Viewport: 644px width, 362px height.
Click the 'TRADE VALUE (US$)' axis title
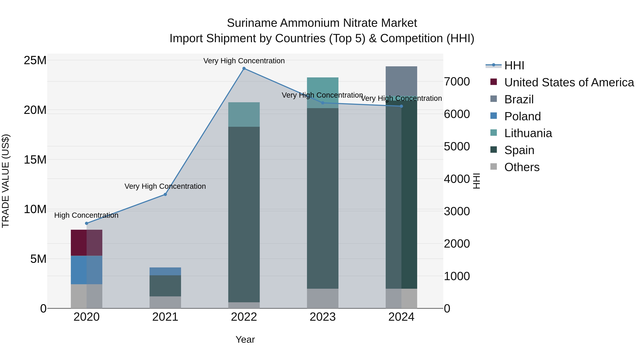6,181
